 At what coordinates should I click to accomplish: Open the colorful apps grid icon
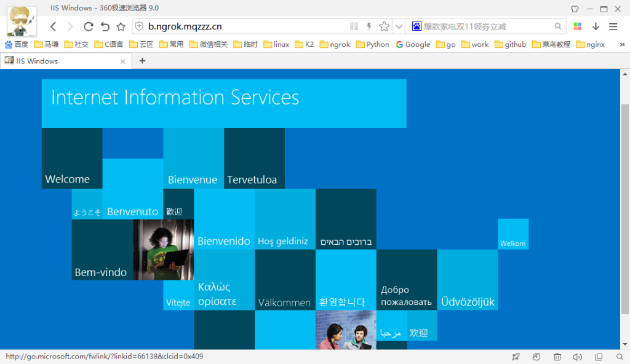[x=578, y=26]
